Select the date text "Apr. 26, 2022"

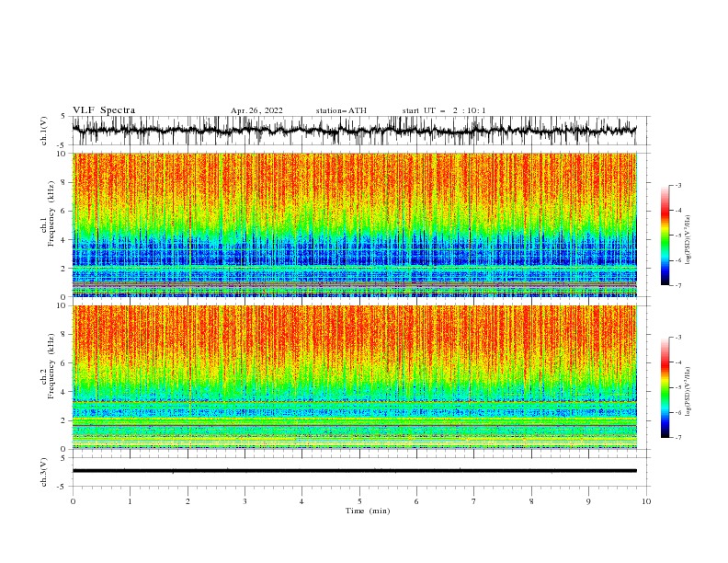[256, 110]
